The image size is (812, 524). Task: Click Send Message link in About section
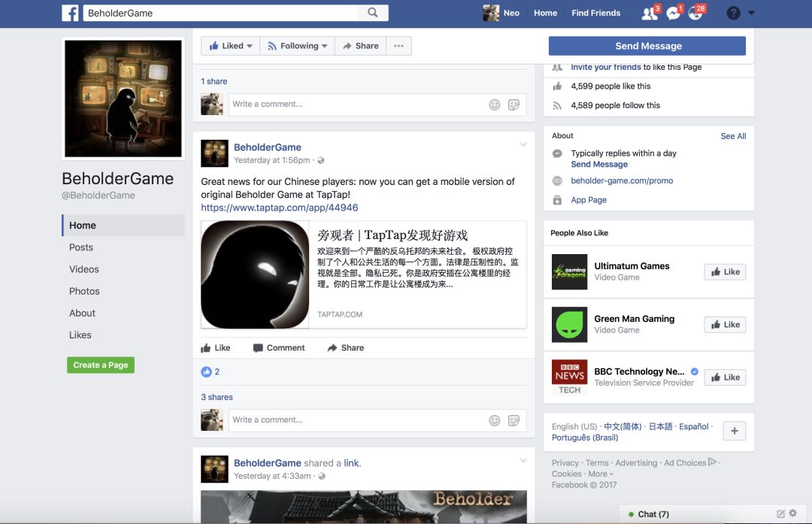(x=599, y=164)
